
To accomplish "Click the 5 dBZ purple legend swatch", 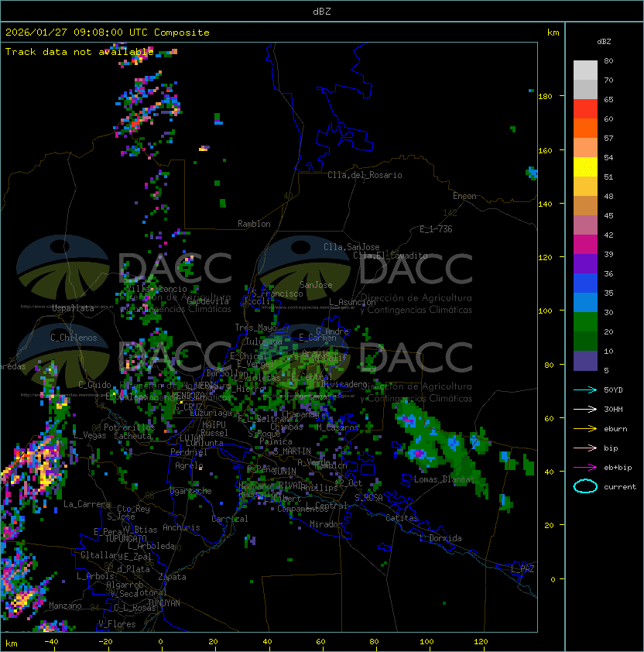I will click(x=585, y=361).
